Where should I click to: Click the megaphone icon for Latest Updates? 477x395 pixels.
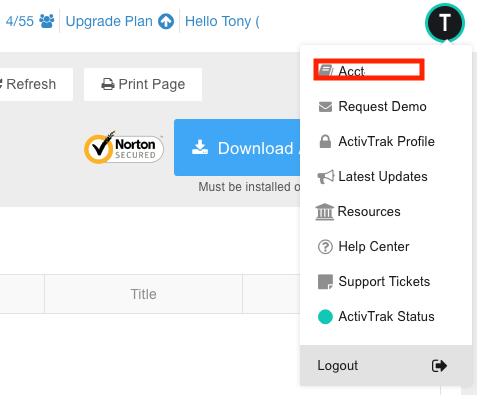coord(326,177)
